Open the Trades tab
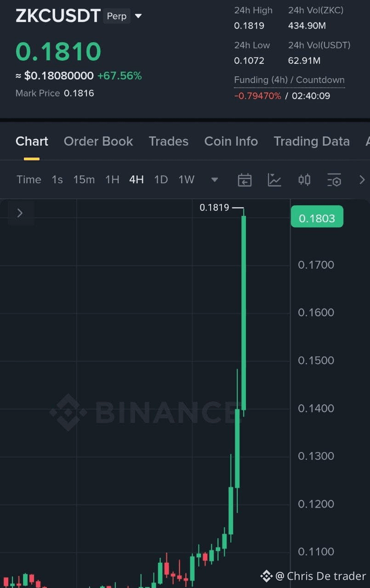The height and width of the screenshot is (588, 370). pyautogui.click(x=169, y=141)
